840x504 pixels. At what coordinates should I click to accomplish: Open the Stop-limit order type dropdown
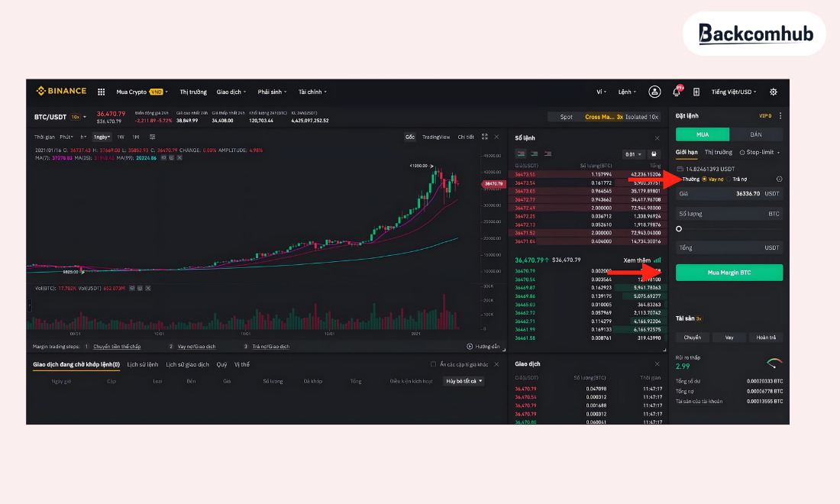point(760,153)
